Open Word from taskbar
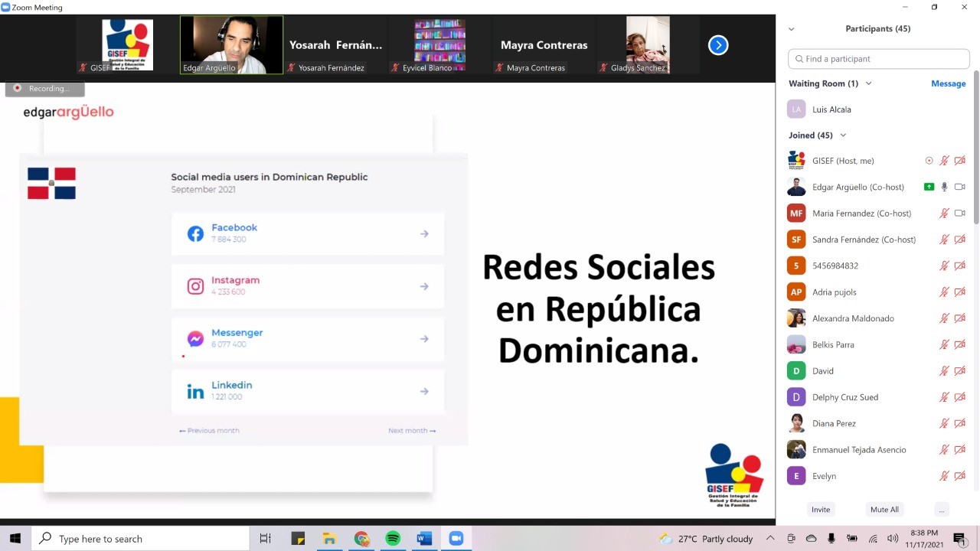 coord(424,539)
